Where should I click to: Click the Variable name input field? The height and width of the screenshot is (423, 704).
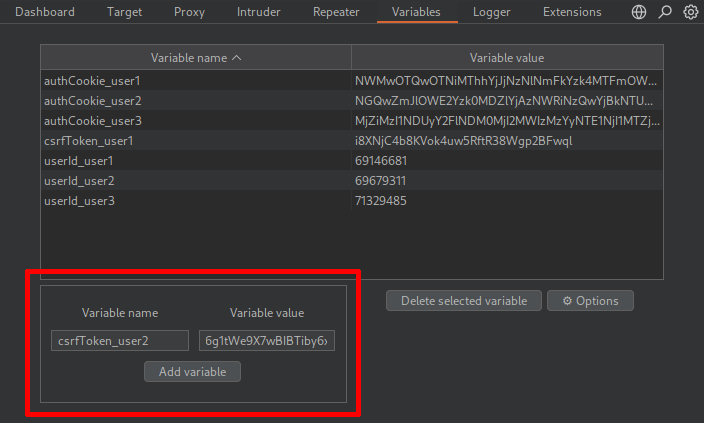[x=120, y=341]
